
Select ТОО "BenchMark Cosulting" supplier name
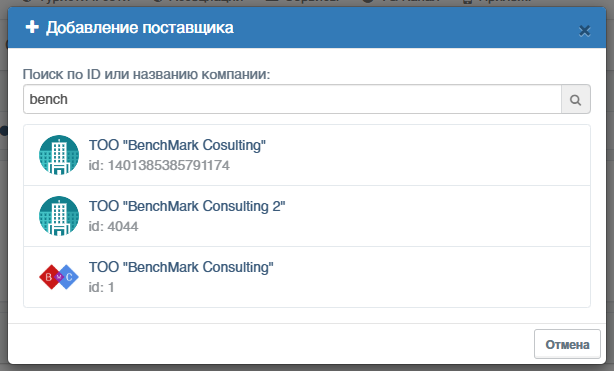click(x=177, y=145)
